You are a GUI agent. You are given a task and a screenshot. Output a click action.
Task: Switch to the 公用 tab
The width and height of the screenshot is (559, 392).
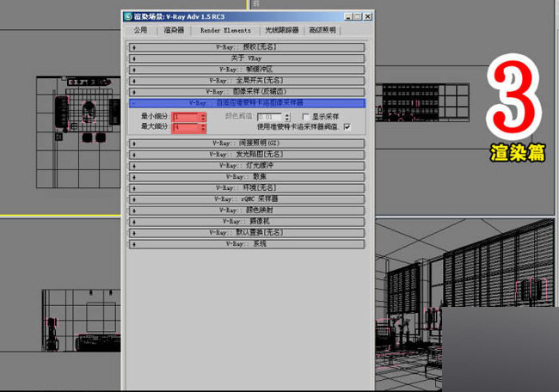tap(140, 30)
